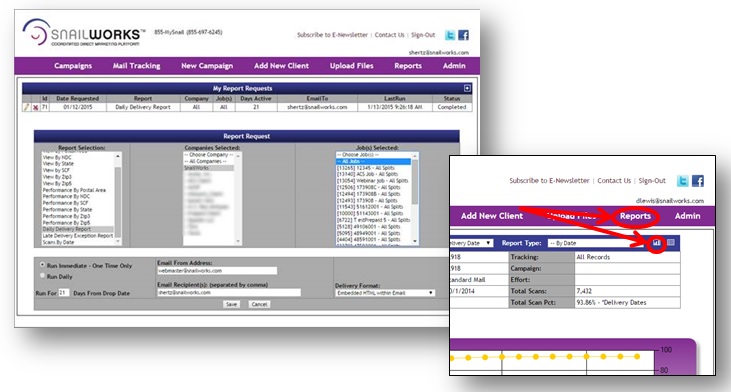Screen dimensions: 731x392
Task: Click the Report Selection list scrollbar
Action: coord(117,199)
